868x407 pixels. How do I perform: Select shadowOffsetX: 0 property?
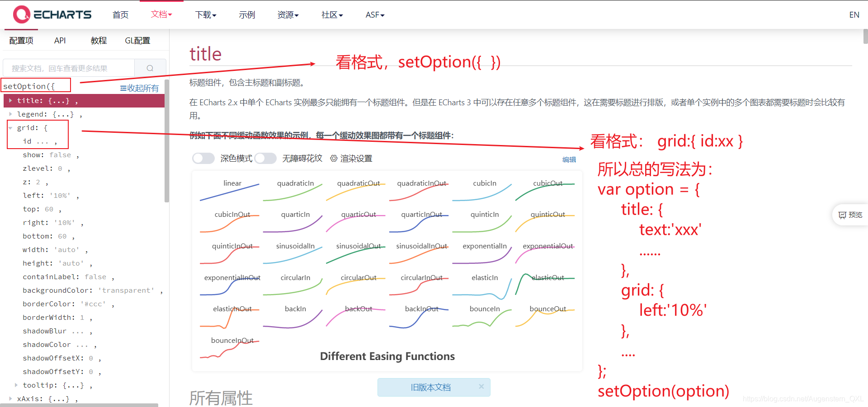(x=62, y=358)
